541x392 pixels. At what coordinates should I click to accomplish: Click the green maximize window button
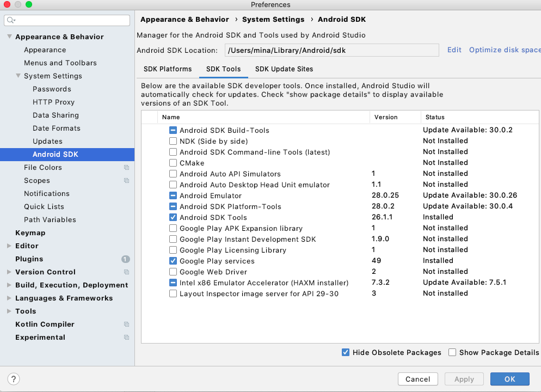pyautogui.click(x=29, y=4)
